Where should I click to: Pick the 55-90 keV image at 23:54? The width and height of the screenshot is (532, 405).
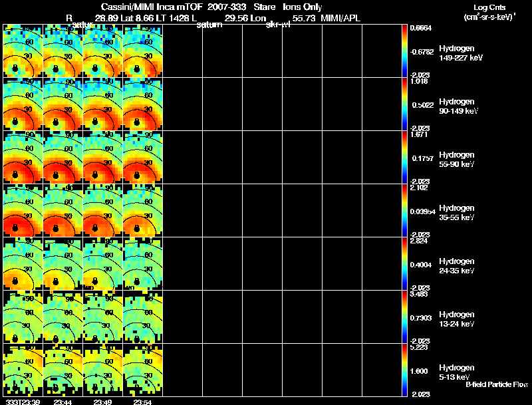pos(143,158)
